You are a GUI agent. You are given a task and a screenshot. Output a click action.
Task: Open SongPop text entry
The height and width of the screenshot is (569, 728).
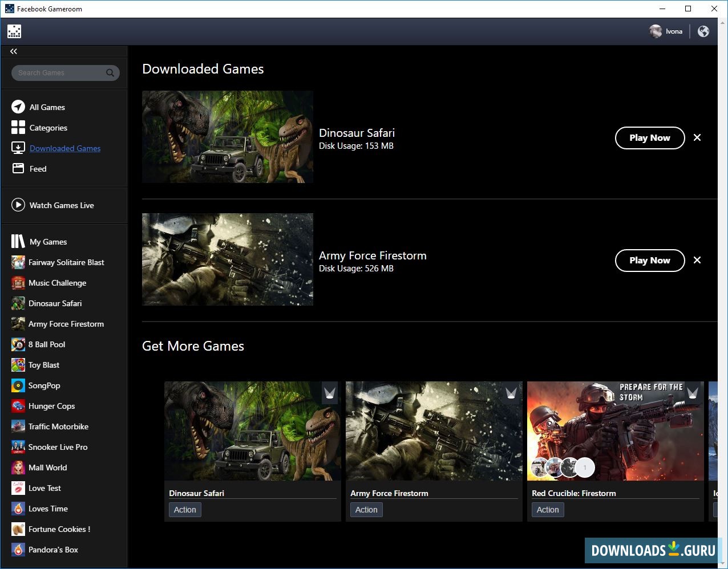[45, 385]
